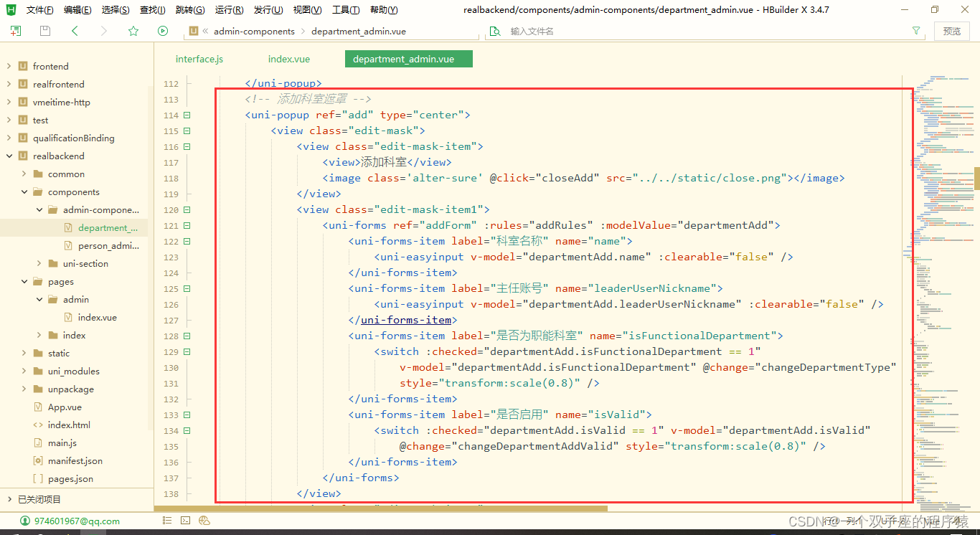
Task: Click the 974601967@qq.com account link
Action: pos(78,521)
